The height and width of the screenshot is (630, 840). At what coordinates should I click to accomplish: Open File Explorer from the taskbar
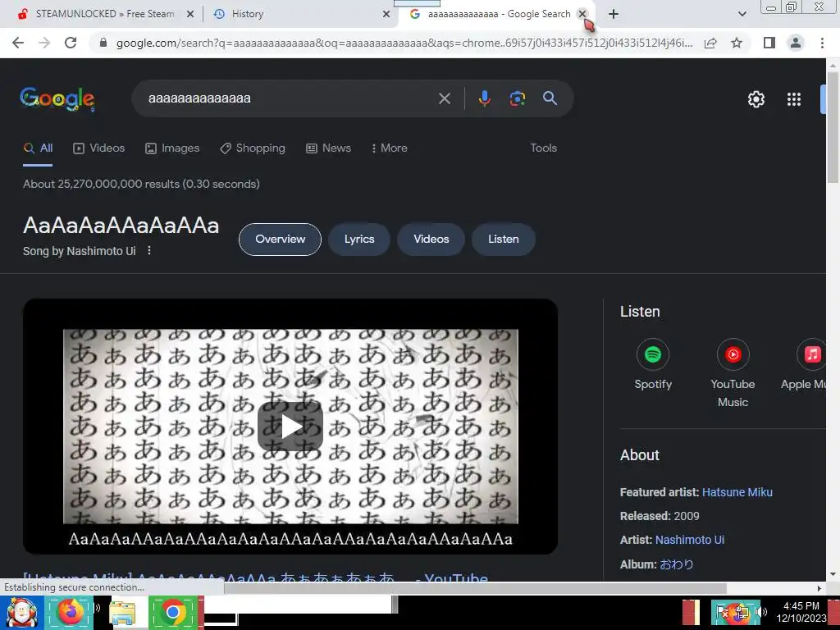[x=121, y=614]
